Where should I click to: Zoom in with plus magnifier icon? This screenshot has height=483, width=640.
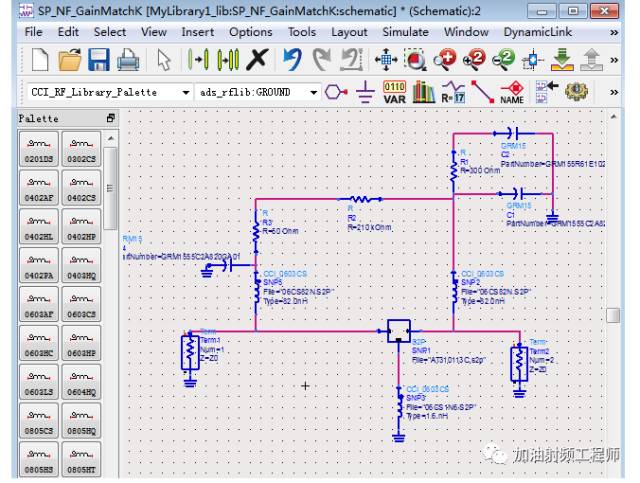coord(444,60)
